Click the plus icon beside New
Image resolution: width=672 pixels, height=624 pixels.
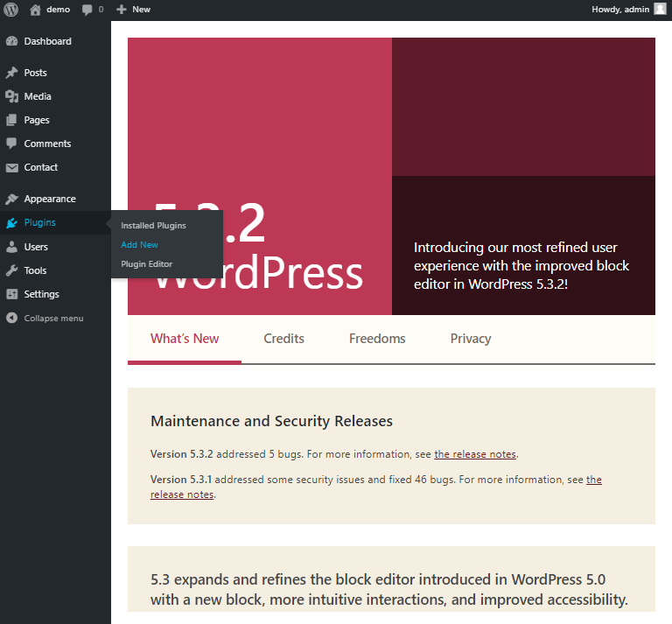(x=122, y=10)
